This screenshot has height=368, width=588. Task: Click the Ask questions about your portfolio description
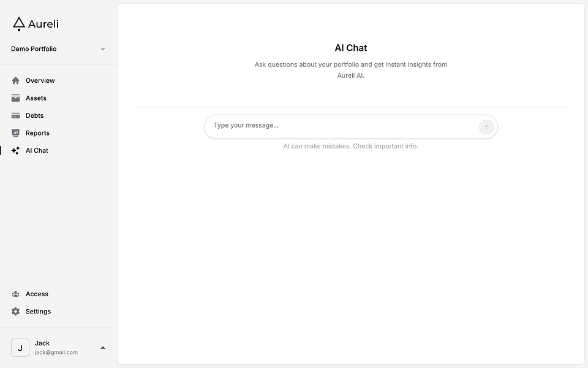tap(350, 70)
